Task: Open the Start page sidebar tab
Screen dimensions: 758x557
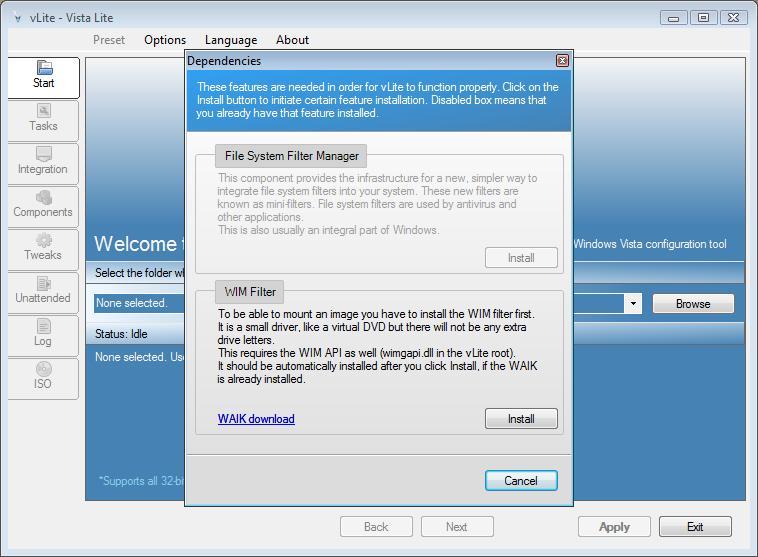Action: pyautogui.click(x=44, y=77)
